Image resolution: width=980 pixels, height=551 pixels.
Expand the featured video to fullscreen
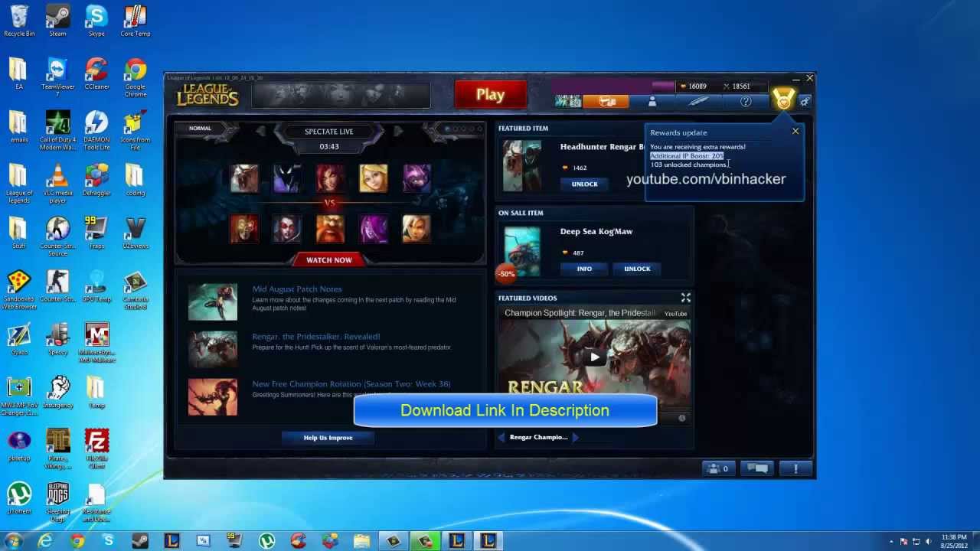tap(686, 298)
